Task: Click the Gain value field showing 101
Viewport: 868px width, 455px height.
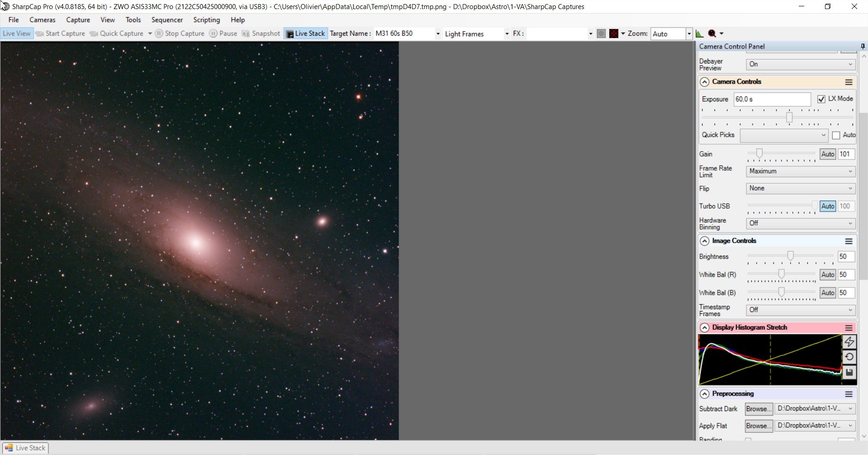Action: 846,154
